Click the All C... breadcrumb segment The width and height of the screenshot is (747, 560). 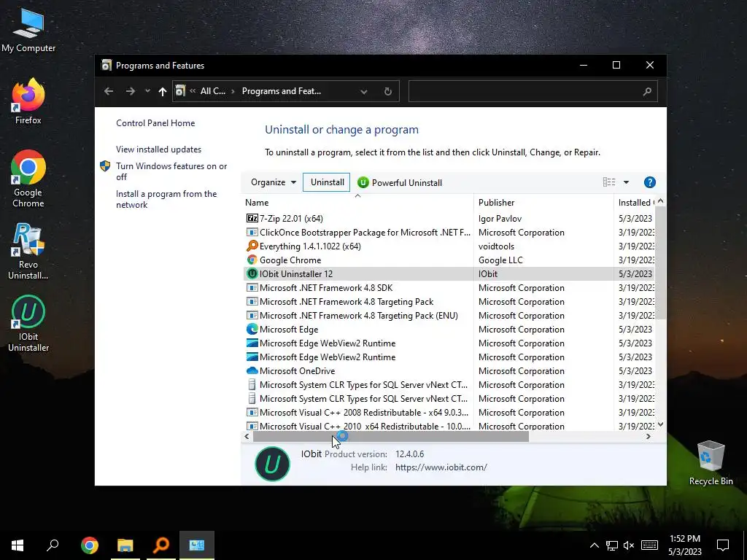point(212,91)
